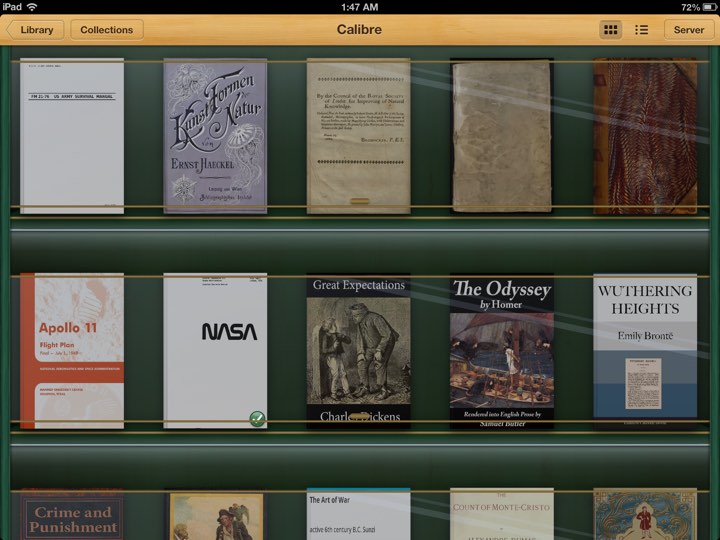Open Kunstformen der Natur book cover

pos(215,136)
